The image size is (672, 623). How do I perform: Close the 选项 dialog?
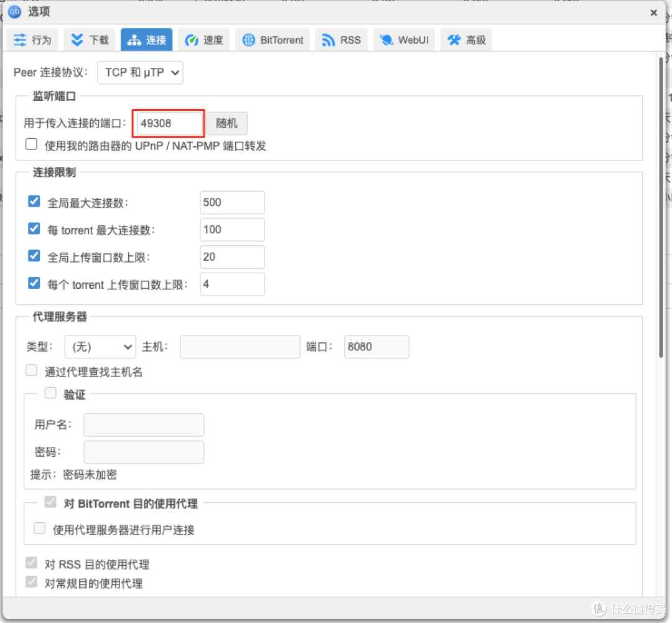tap(653, 12)
